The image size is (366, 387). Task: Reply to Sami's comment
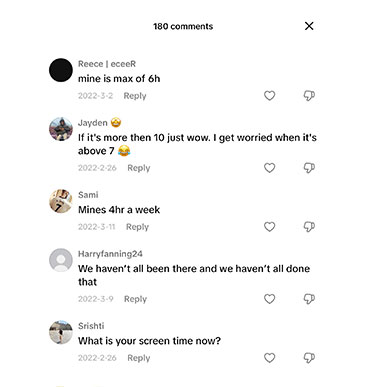[x=137, y=227]
